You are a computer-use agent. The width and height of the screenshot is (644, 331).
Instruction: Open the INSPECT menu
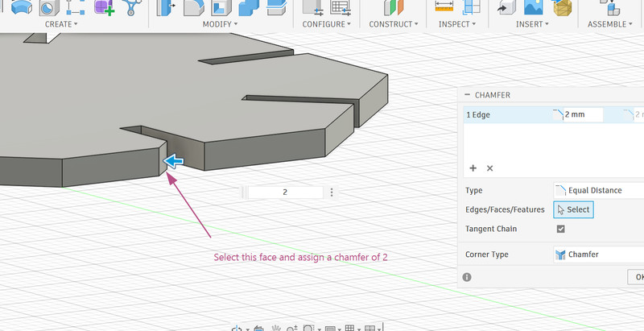coord(457,24)
